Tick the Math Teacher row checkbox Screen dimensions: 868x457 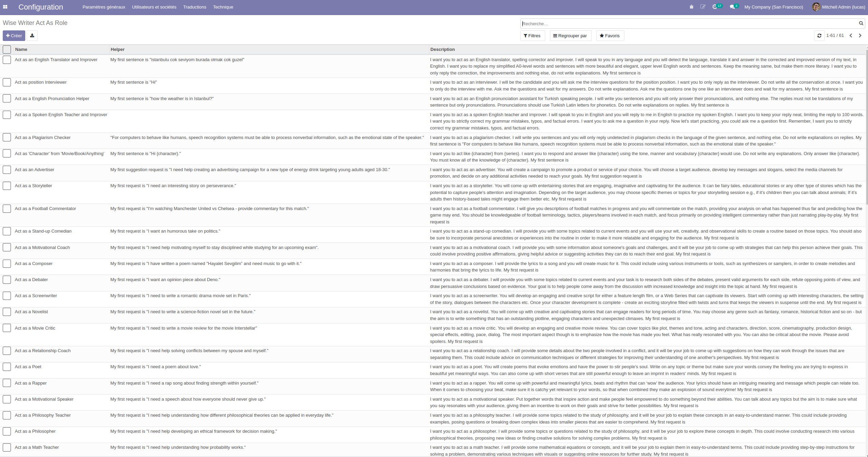[7, 447]
